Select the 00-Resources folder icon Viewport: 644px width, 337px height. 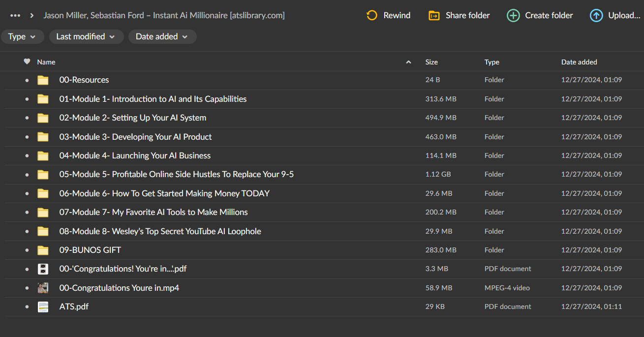coord(43,80)
